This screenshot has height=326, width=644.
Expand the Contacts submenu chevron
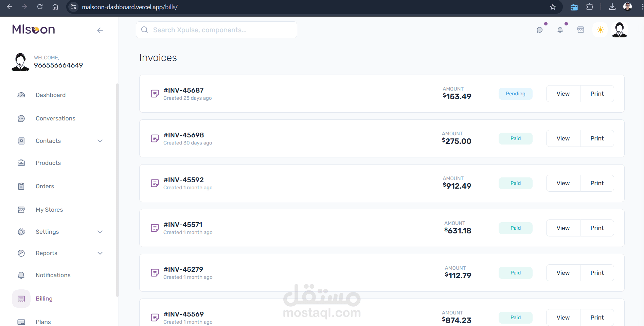tap(100, 141)
